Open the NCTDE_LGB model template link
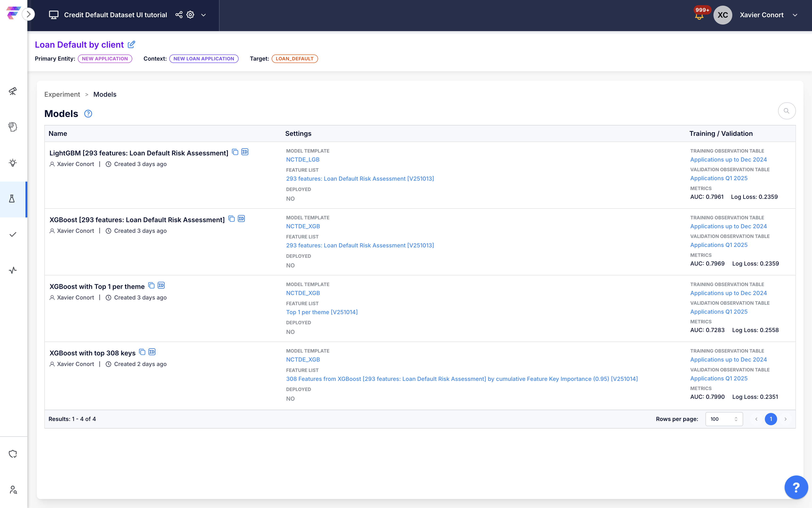Image resolution: width=812 pixels, height=508 pixels. [302, 160]
